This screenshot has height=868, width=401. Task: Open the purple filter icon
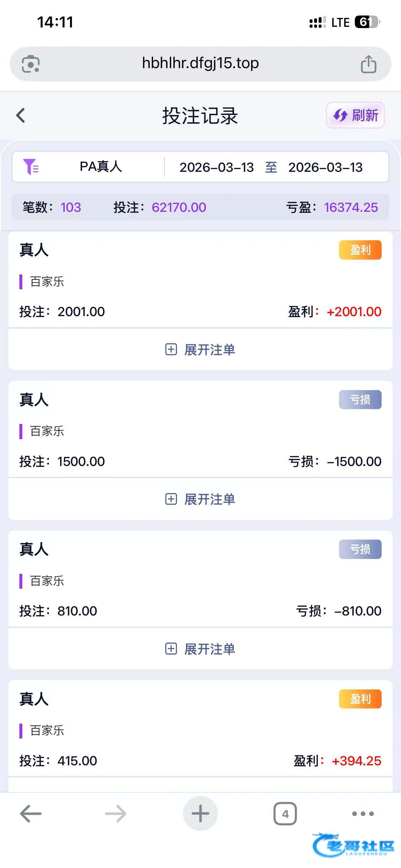click(x=31, y=167)
